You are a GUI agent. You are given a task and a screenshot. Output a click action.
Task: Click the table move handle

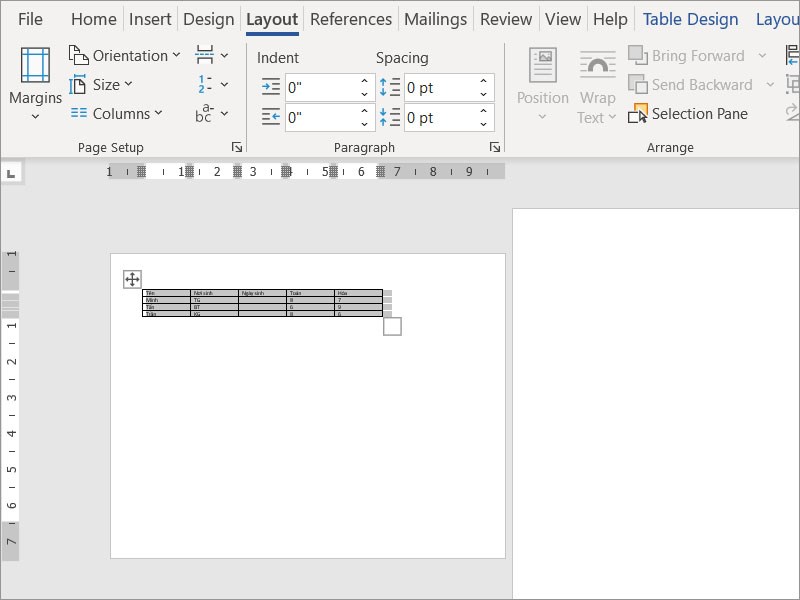[x=132, y=279]
